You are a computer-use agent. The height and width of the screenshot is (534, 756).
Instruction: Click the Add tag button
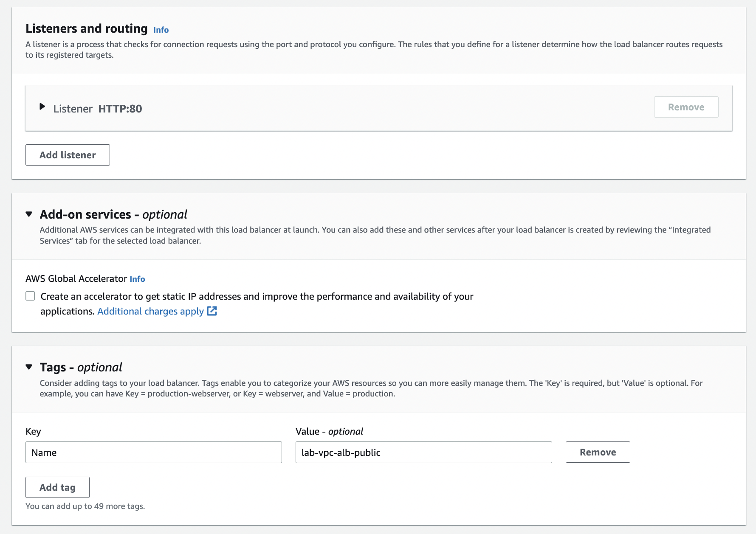[x=57, y=487]
